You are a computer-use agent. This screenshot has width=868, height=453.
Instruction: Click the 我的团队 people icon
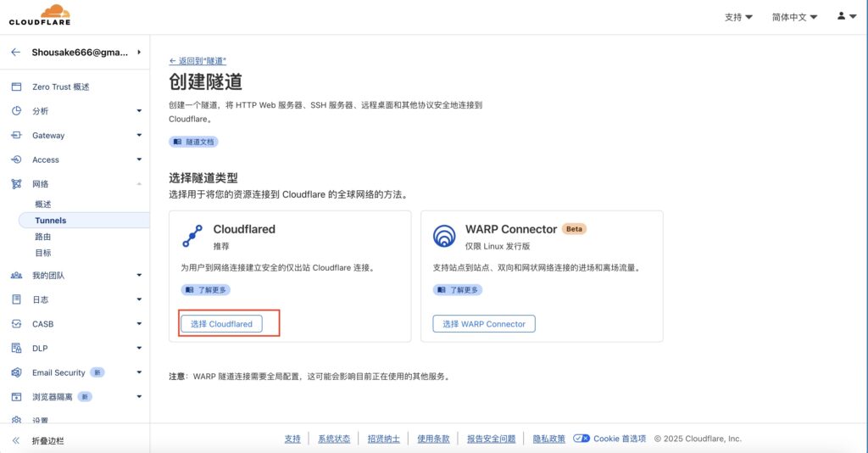17,275
